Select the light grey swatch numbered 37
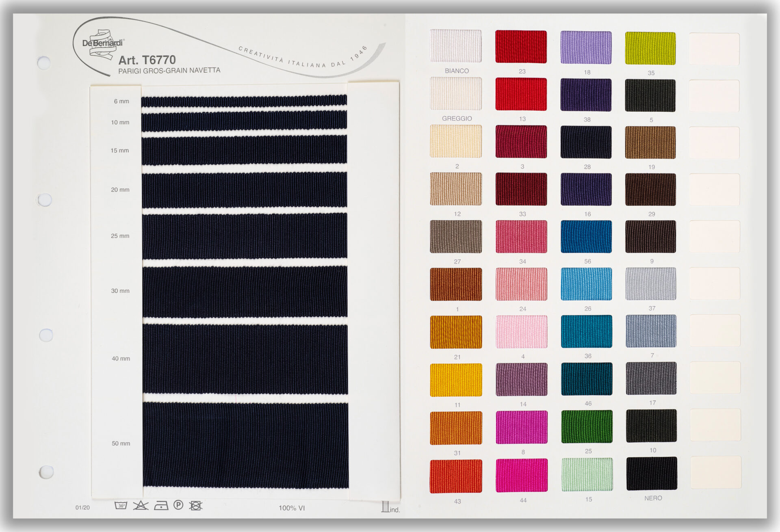 [x=651, y=284]
